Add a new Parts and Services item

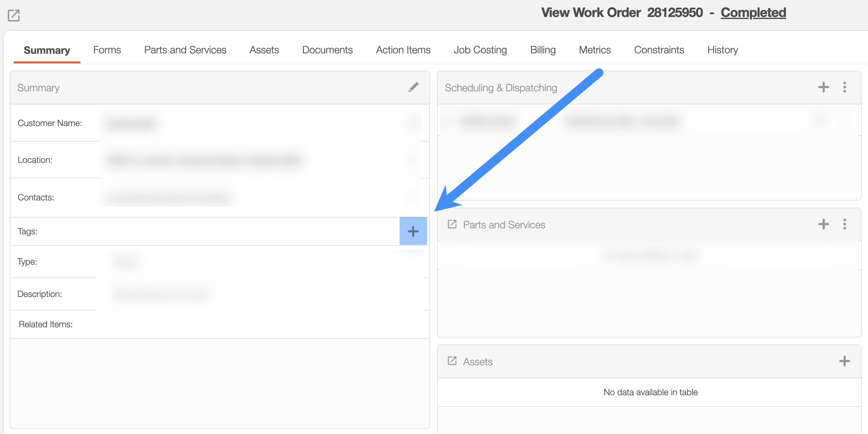pyautogui.click(x=823, y=224)
